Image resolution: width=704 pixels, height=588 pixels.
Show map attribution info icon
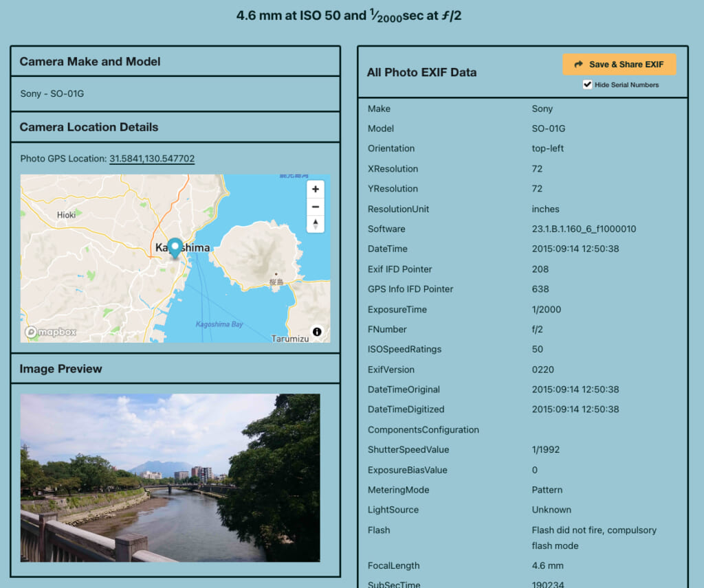tap(317, 332)
